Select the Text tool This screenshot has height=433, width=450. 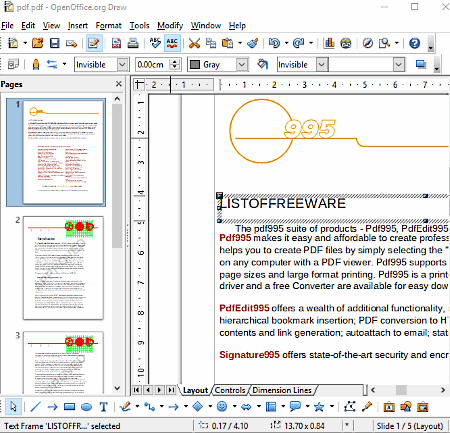(103, 407)
